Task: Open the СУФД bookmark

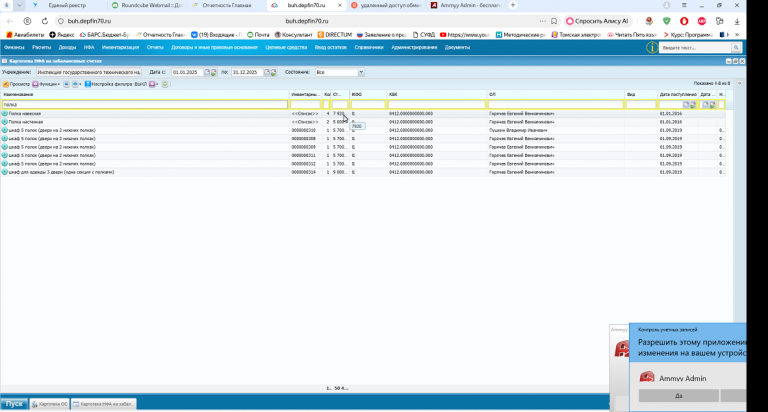Action: click(424, 35)
